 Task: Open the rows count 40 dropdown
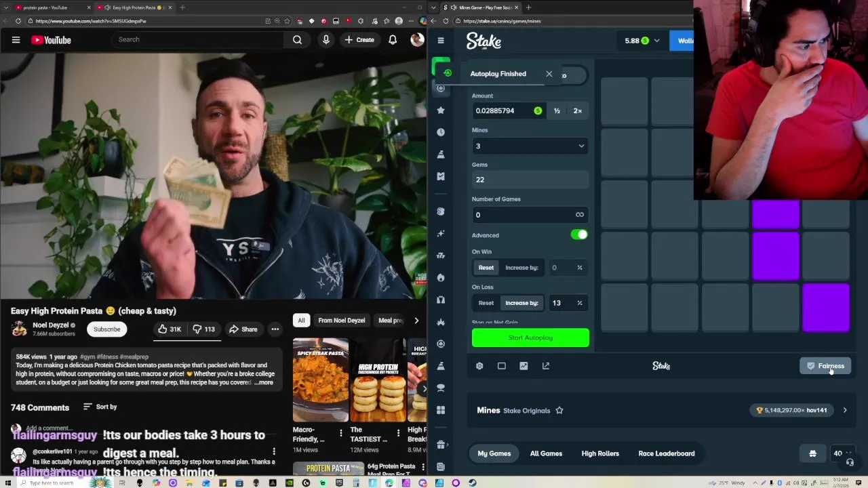(x=841, y=453)
